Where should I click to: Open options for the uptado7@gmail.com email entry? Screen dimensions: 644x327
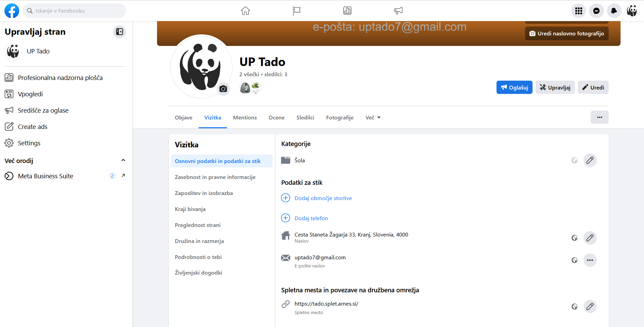(590, 260)
